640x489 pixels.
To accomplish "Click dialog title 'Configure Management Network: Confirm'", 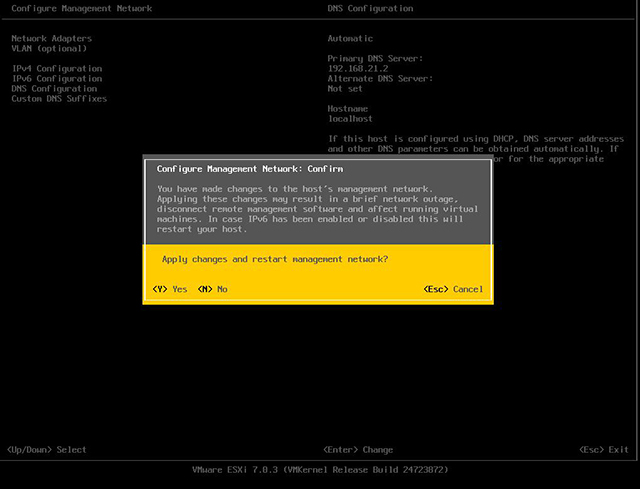I will 250,169.
